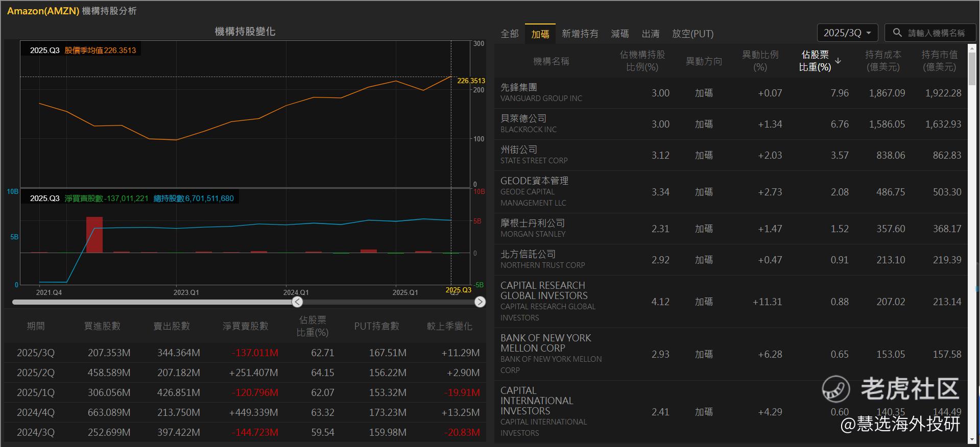Sort by 持有市值 column header
Screen dimensions: 980x447
[939, 61]
